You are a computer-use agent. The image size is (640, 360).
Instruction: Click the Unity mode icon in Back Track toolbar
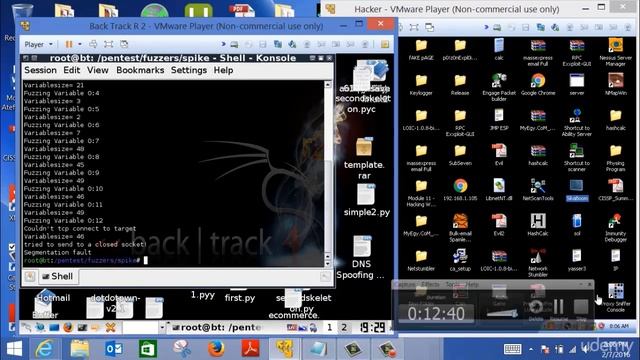point(124,44)
